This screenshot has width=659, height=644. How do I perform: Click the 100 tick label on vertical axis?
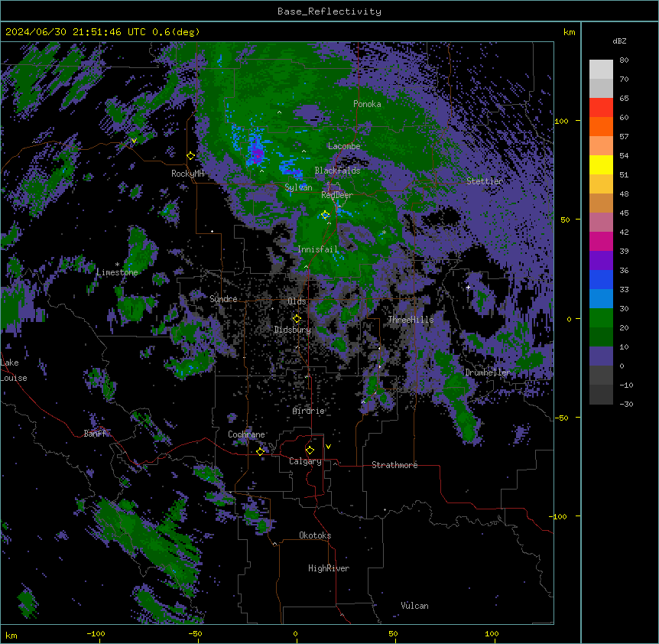pos(561,121)
